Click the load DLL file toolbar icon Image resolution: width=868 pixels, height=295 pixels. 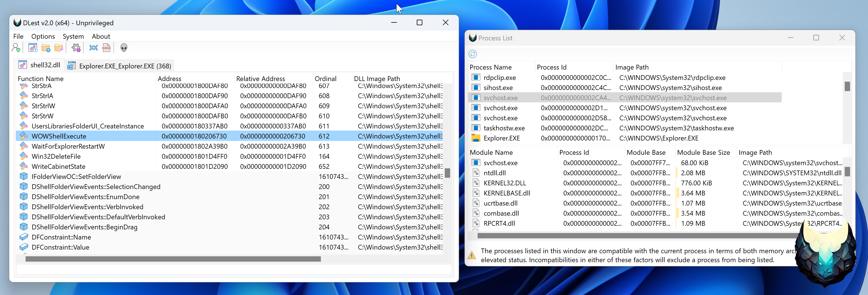coord(33,48)
